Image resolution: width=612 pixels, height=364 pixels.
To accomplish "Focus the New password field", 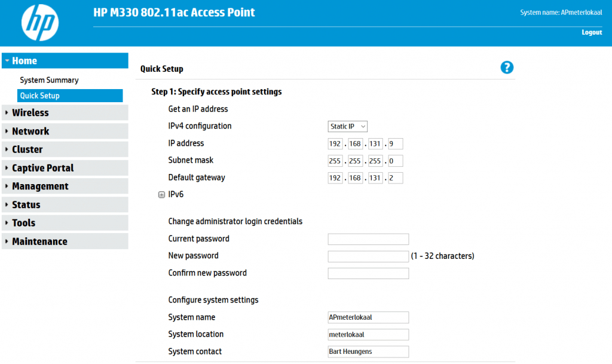I will tap(368, 256).
